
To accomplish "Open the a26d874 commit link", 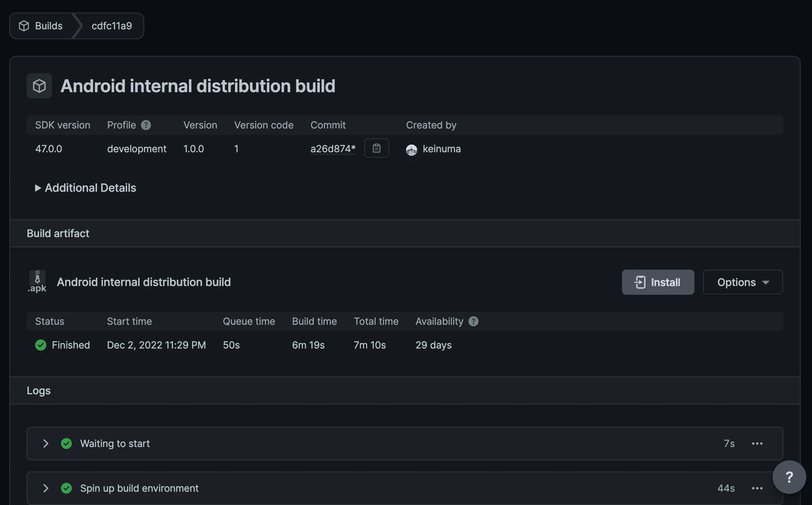I will [333, 149].
